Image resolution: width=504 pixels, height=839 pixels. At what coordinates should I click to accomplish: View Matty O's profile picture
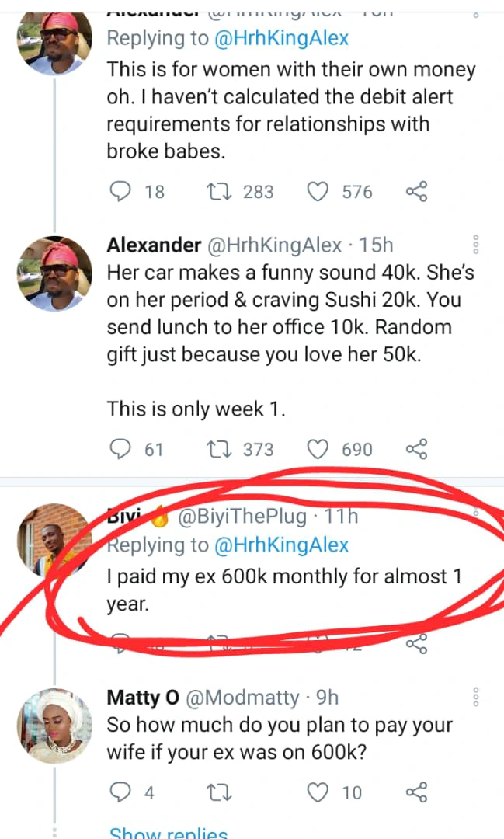[54, 726]
